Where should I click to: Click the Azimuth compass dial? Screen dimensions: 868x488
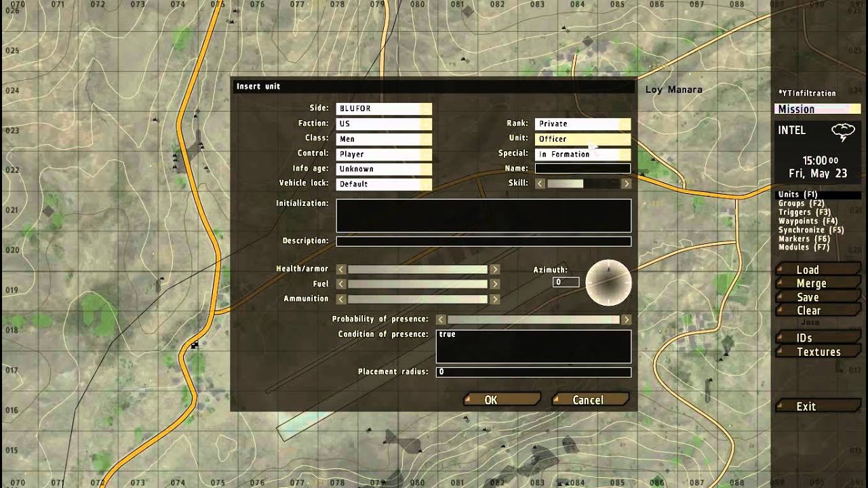tap(608, 283)
